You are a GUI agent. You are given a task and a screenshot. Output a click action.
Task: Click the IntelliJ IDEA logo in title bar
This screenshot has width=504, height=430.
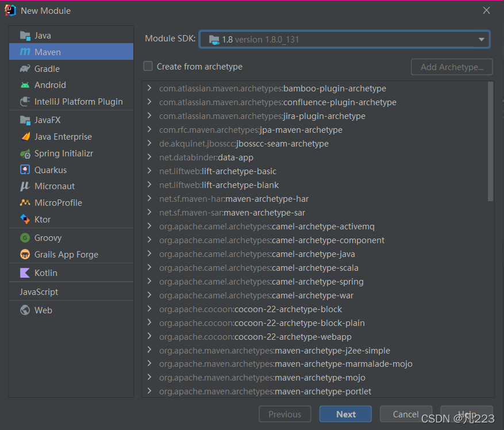10,10
